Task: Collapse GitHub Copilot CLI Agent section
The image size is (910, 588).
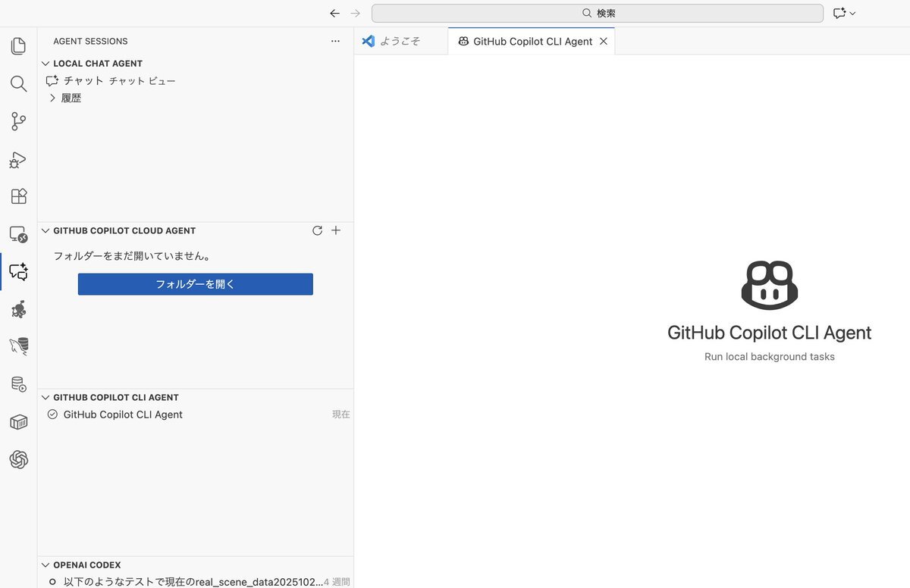Action: coord(45,397)
